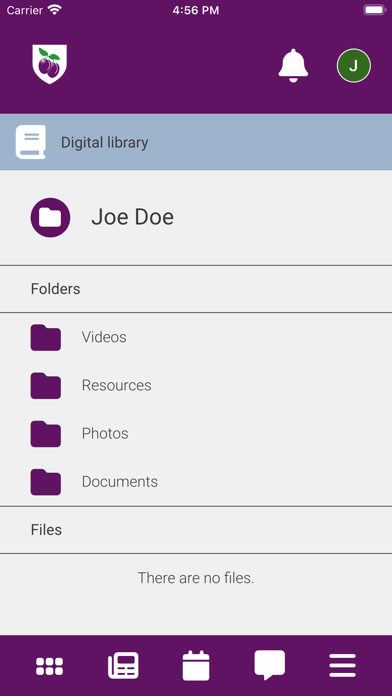Tap the Joe Doe folder title
Viewport: 392px width, 696px height.
pyautogui.click(x=132, y=217)
